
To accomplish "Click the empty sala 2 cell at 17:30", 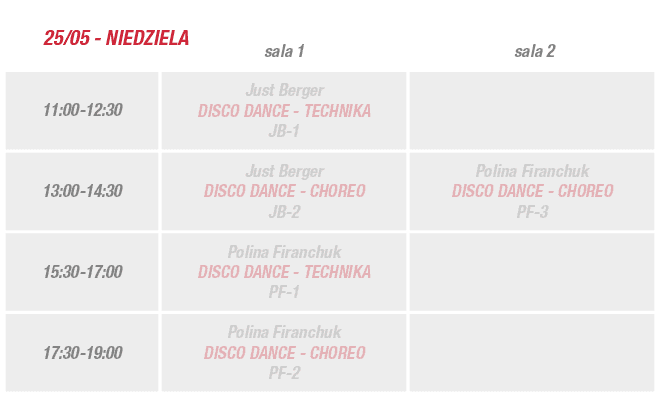I will coord(532,353).
